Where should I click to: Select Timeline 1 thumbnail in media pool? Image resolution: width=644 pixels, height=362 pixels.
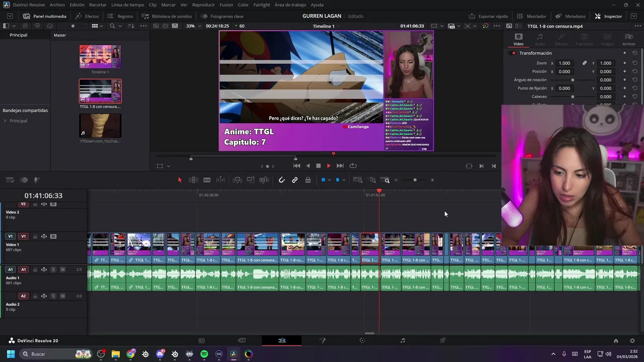point(100,56)
